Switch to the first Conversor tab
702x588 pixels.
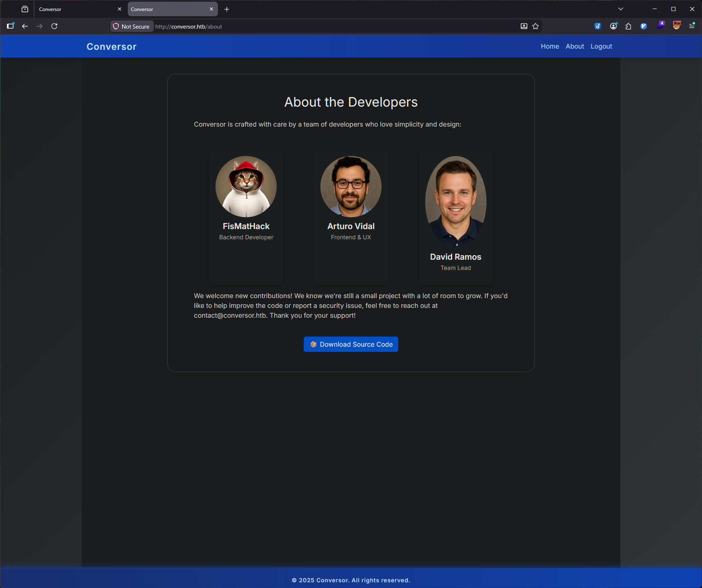76,9
